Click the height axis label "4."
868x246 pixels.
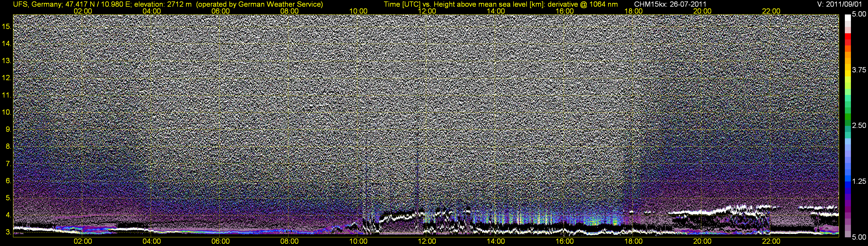(8, 215)
